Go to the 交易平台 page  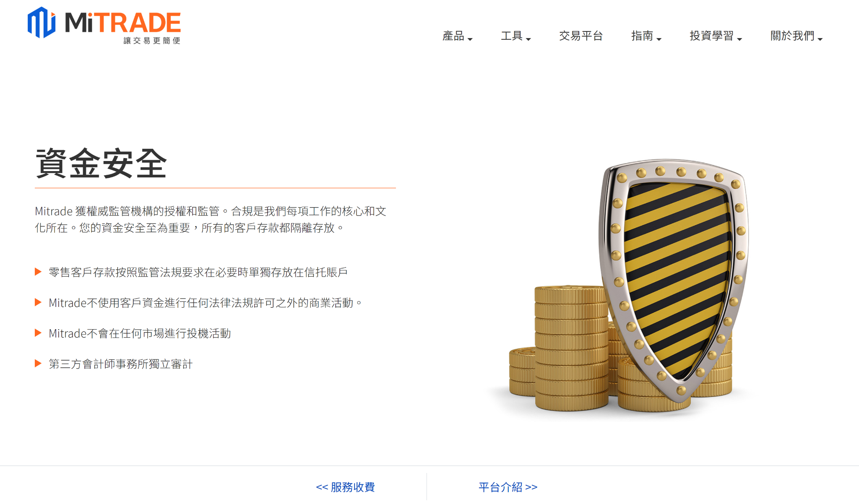pos(581,36)
